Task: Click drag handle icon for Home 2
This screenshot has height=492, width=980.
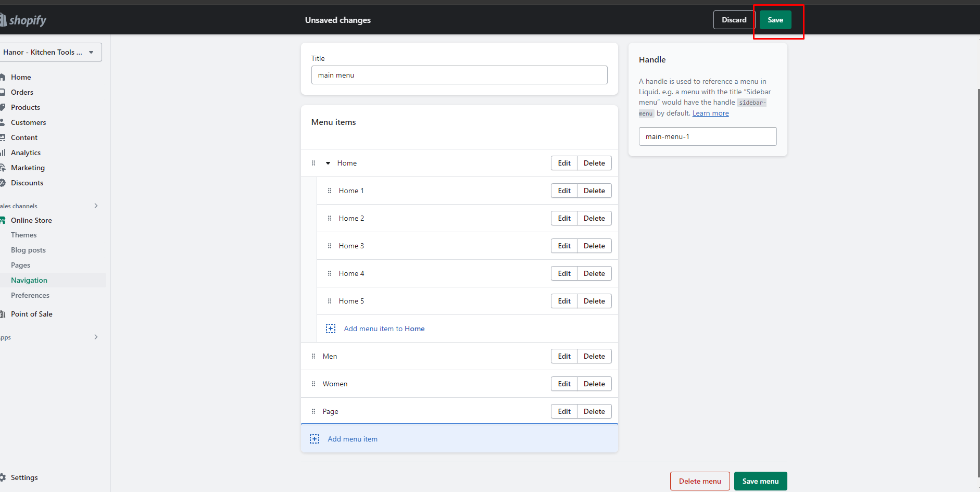Action: tap(330, 218)
